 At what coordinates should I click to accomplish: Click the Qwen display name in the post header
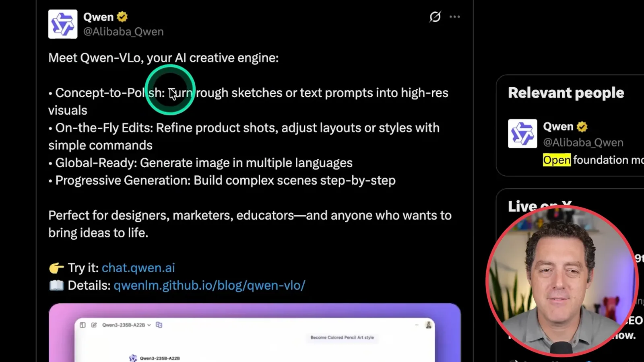(x=99, y=17)
